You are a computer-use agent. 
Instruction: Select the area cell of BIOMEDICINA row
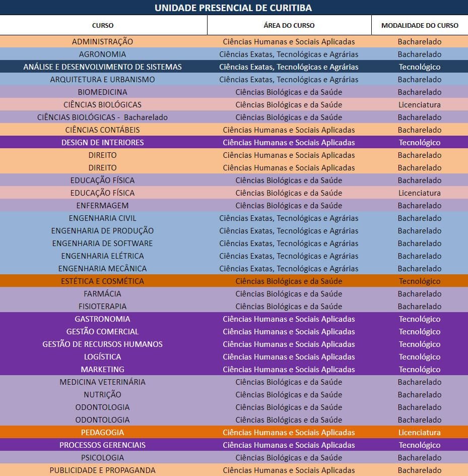pyautogui.click(x=289, y=92)
